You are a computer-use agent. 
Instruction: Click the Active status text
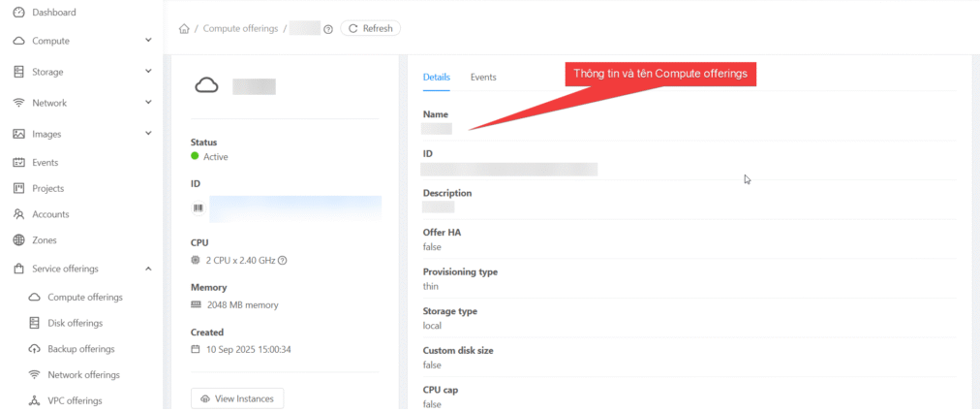(x=216, y=157)
